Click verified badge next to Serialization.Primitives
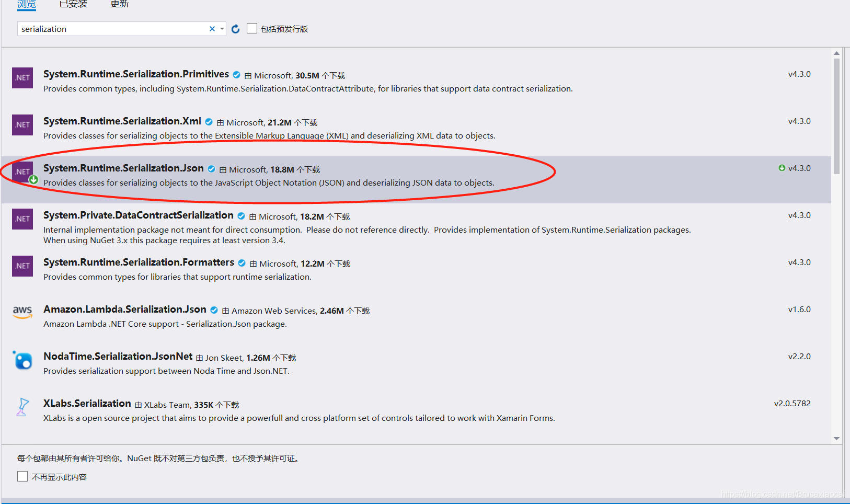 237,75
